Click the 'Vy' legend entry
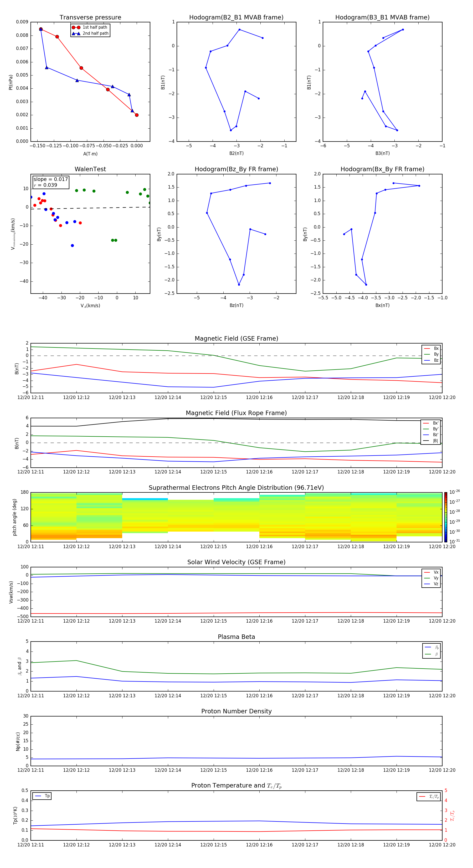Screen dimensions: 473x868 (431, 578)
